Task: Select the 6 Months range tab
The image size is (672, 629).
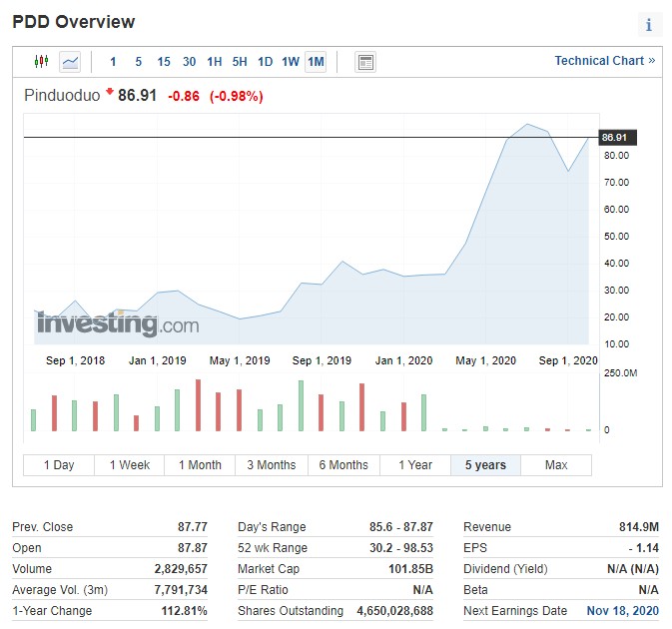Action: pyautogui.click(x=343, y=465)
